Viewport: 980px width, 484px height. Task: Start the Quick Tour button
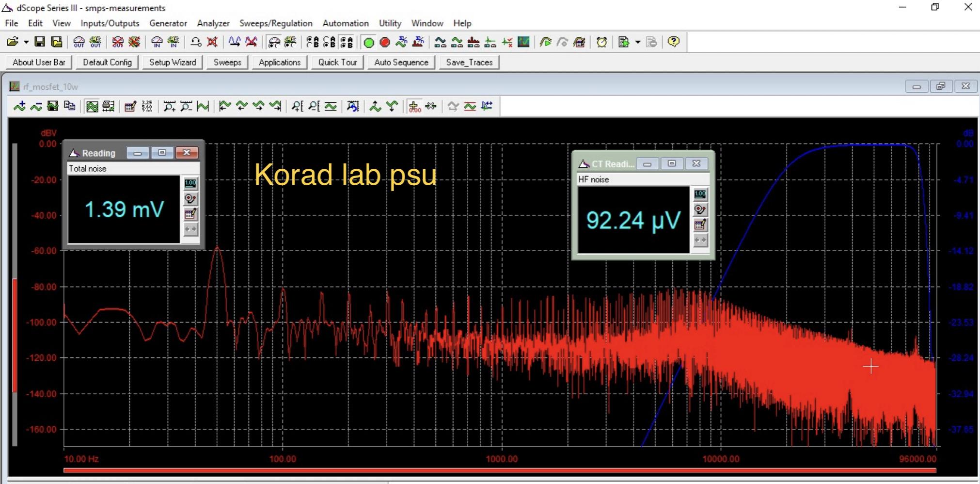coord(337,62)
